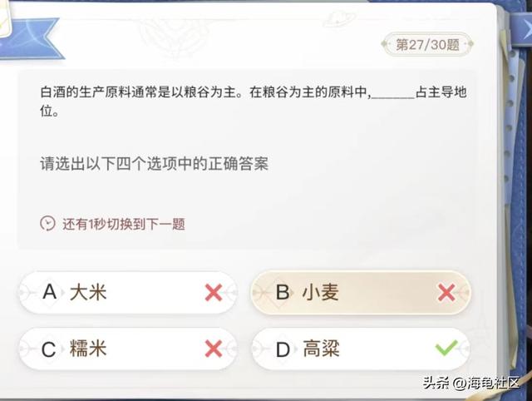
Task: Click the red X beside 大米
Action: (214, 293)
